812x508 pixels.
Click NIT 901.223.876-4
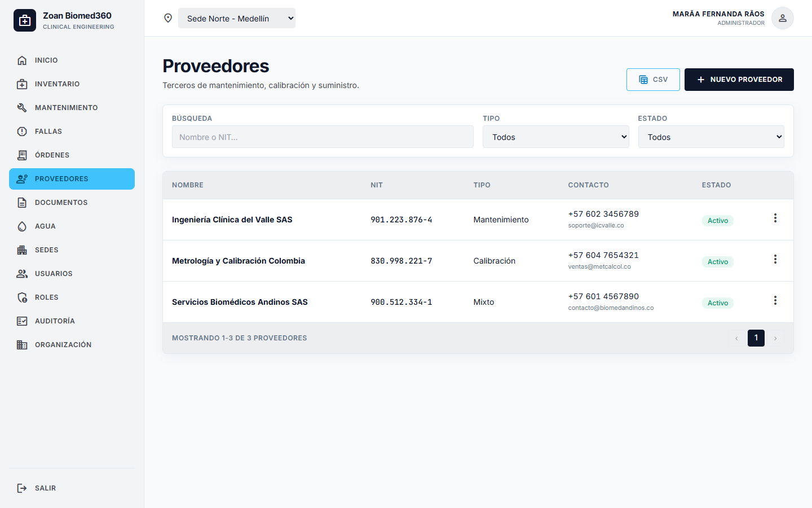point(401,220)
